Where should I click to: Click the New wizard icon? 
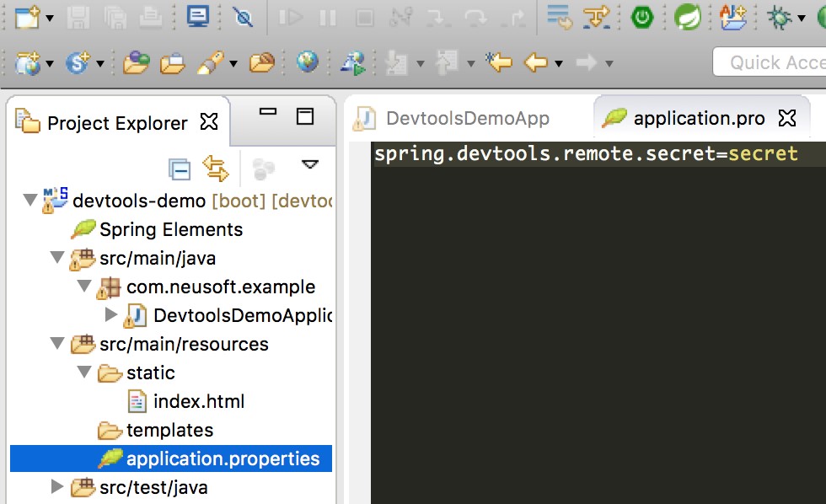point(27,18)
